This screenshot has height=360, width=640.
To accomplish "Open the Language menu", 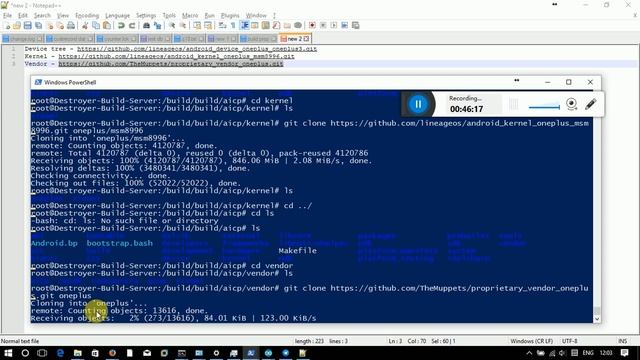I will tap(118, 16).
